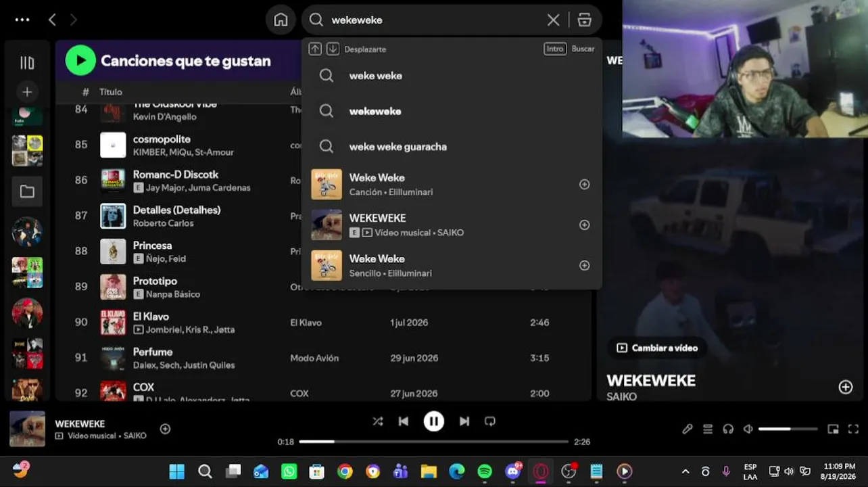Viewport: 868px width, 487px height.
Task: Open the taskbar clock and date
Action: (x=839, y=471)
